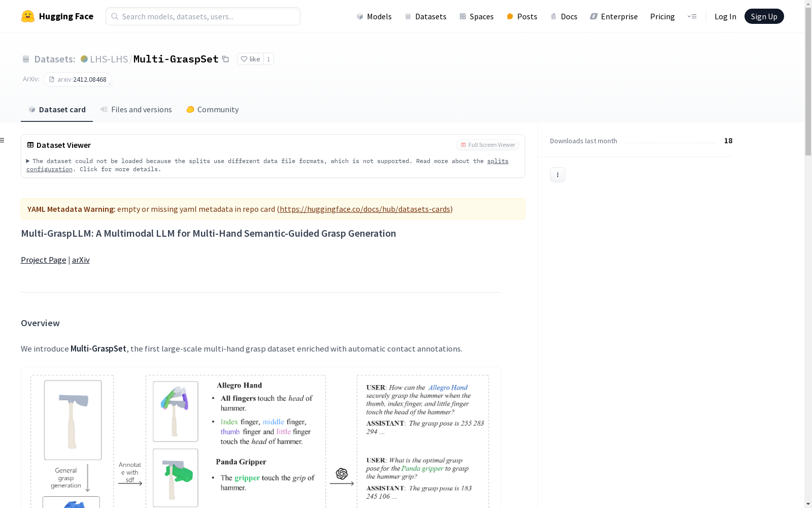Click the Downloads last month label

[x=584, y=141]
